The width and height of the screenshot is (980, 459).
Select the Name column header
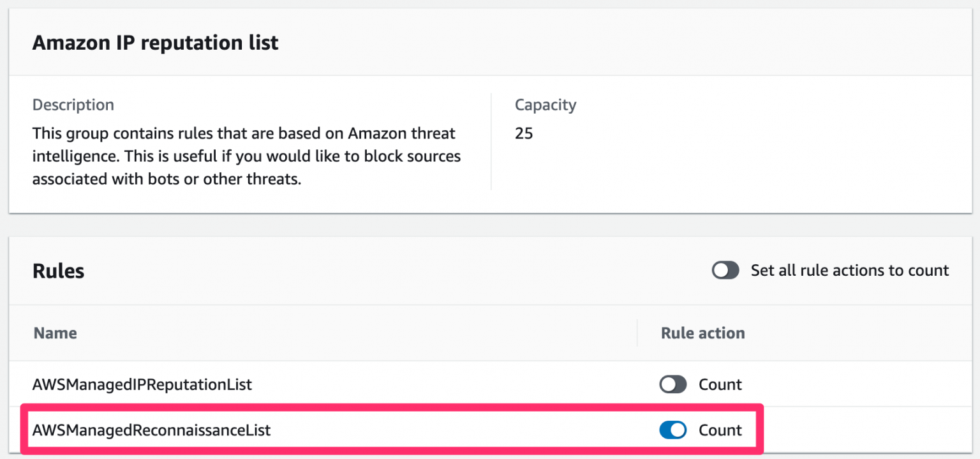(x=55, y=333)
